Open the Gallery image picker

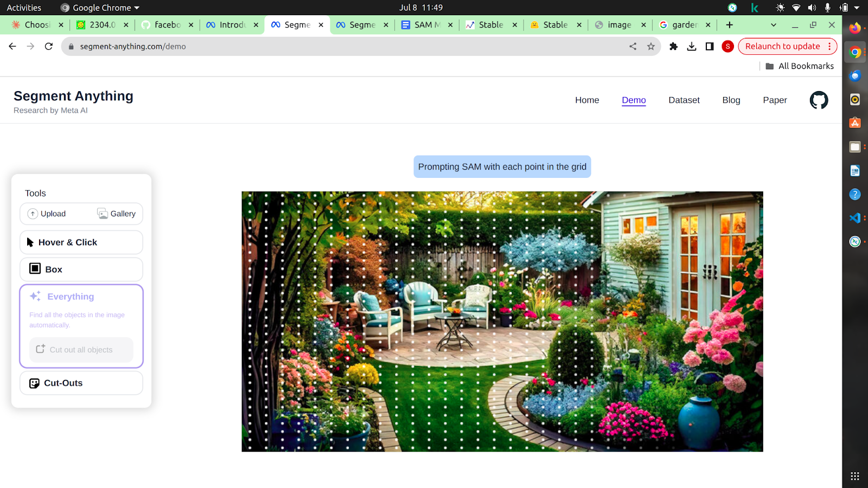point(117,214)
